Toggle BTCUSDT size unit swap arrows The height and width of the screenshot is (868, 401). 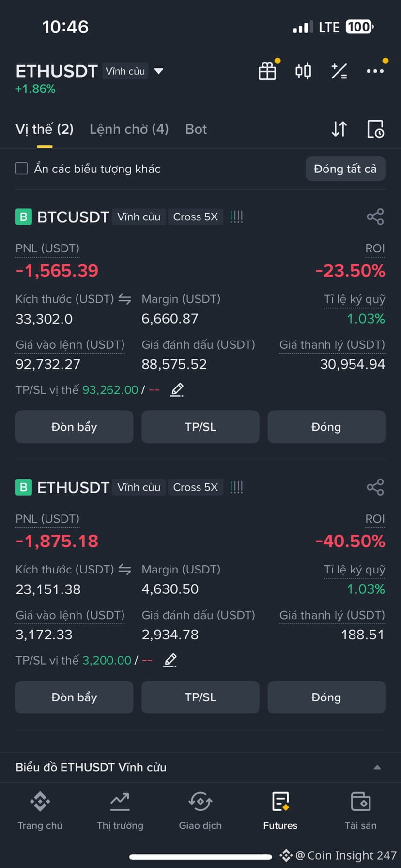[x=125, y=299]
